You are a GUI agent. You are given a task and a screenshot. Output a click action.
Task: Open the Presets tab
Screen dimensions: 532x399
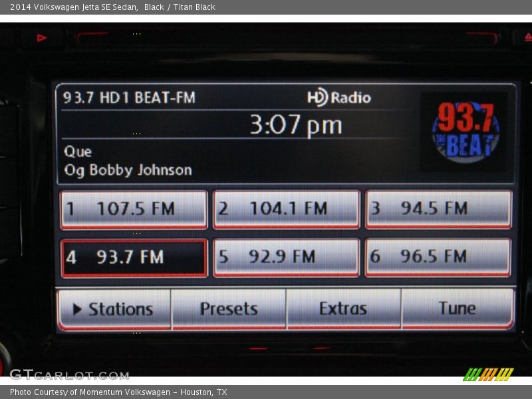tap(229, 309)
